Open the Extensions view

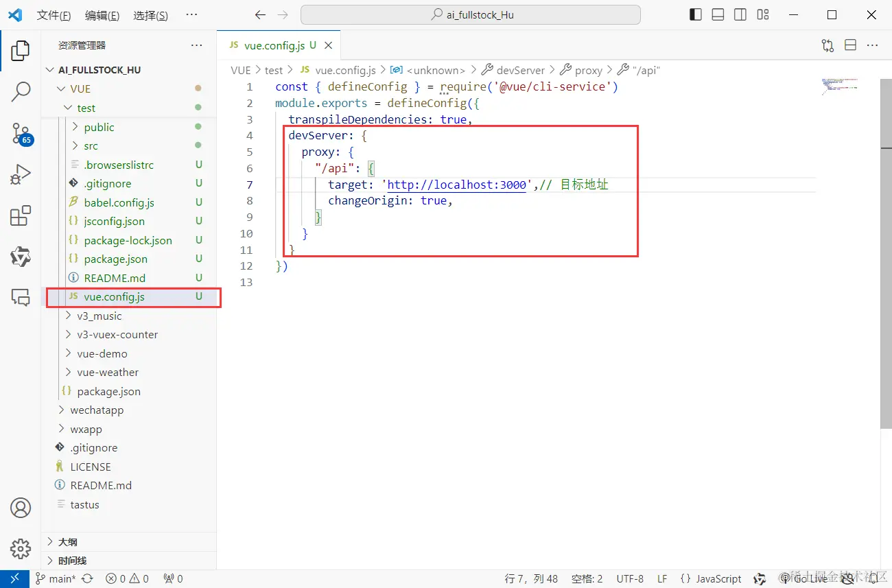pos(21,216)
